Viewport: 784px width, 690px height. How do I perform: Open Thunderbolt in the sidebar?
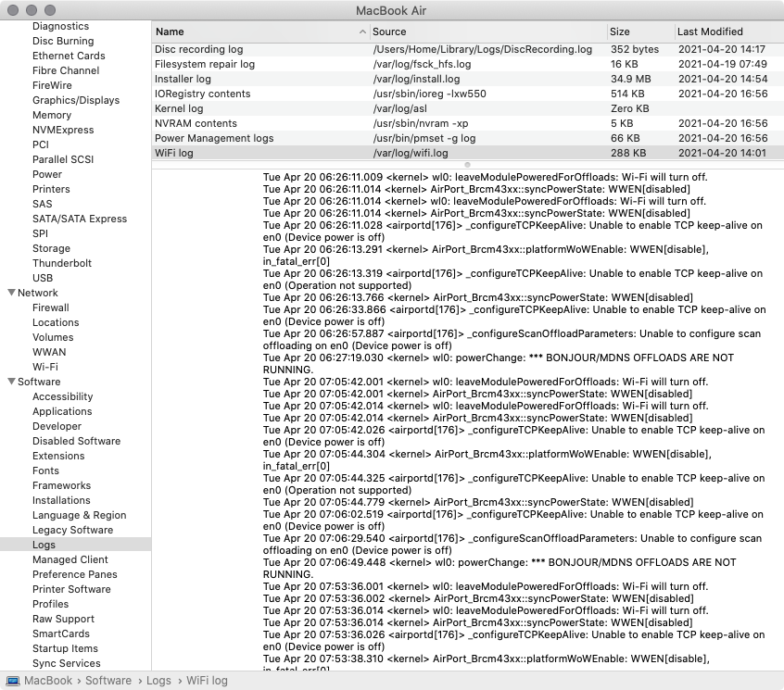click(62, 263)
